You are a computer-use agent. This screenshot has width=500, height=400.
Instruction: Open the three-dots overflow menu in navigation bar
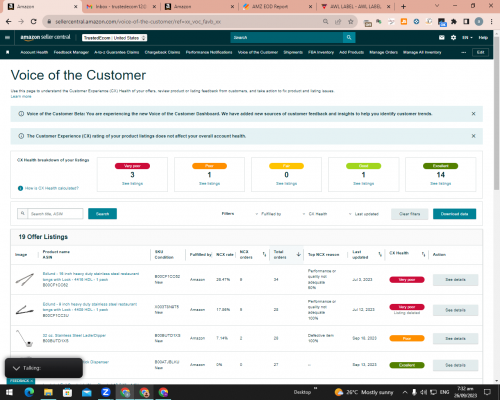pos(463,52)
